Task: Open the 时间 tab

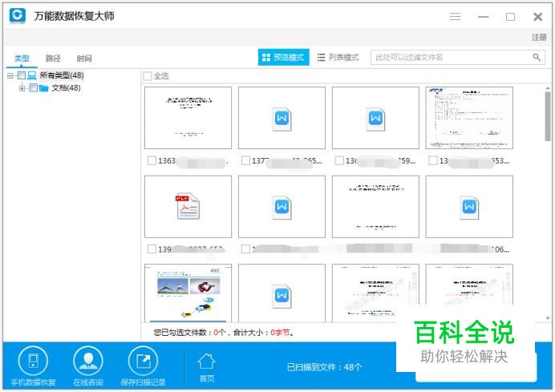Action: point(84,58)
